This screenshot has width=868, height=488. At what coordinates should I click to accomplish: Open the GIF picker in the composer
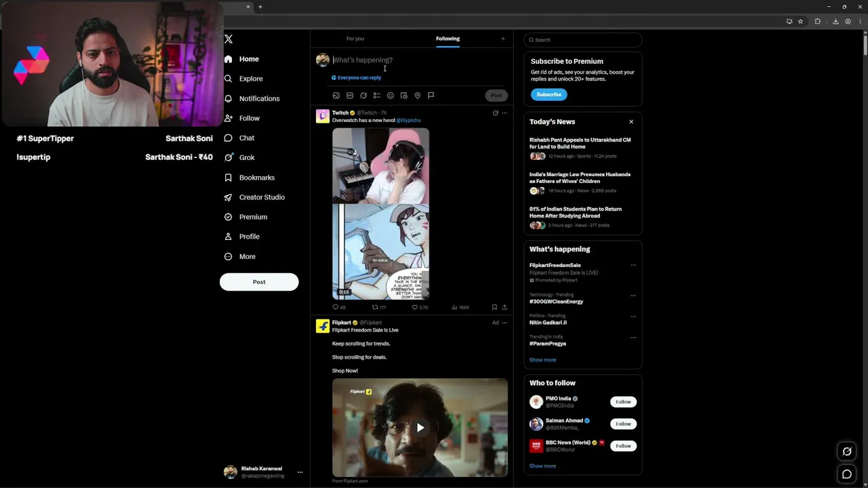tap(349, 96)
